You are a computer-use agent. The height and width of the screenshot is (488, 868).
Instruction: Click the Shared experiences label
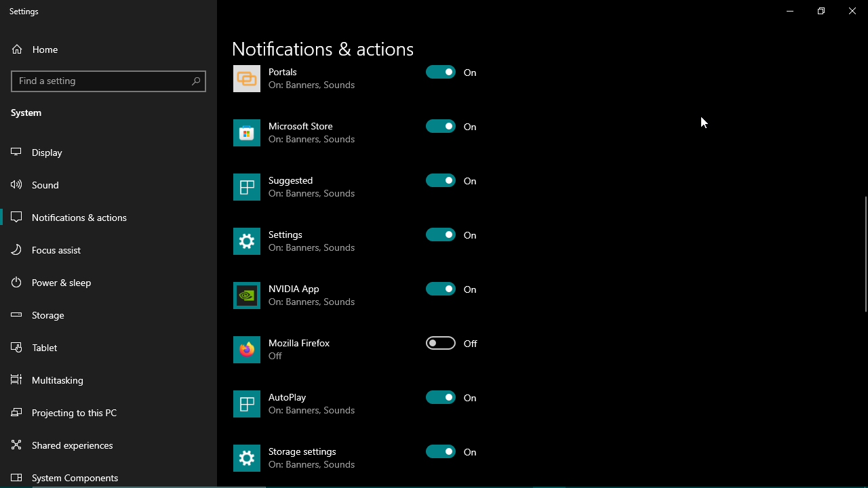(x=73, y=445)
